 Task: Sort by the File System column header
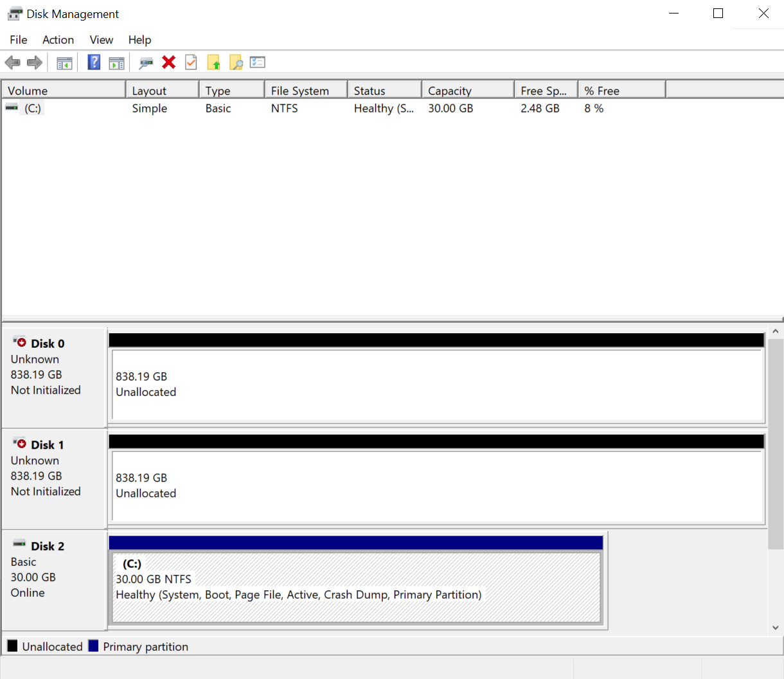click(306, 91)
